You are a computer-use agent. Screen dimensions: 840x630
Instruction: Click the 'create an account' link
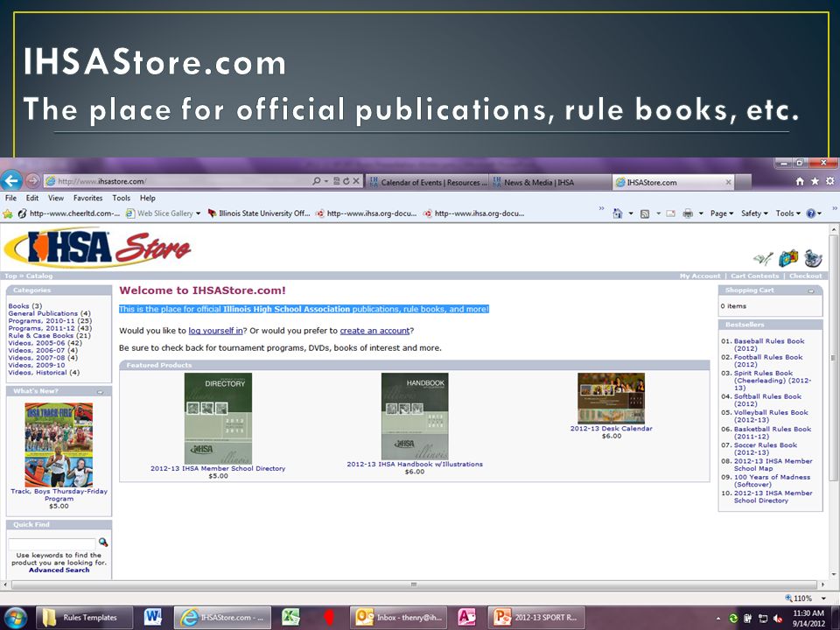374,331
